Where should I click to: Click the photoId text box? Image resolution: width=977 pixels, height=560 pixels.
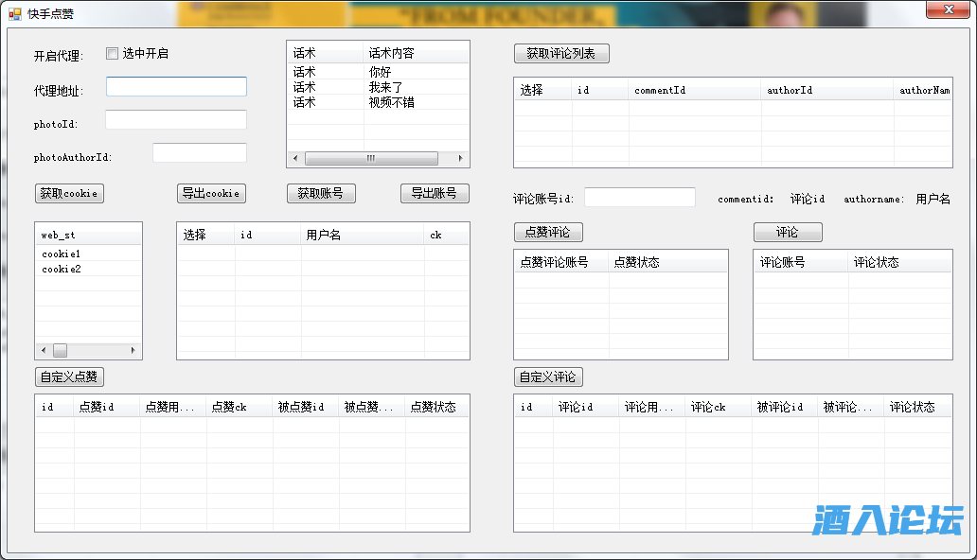coord(176,120)
